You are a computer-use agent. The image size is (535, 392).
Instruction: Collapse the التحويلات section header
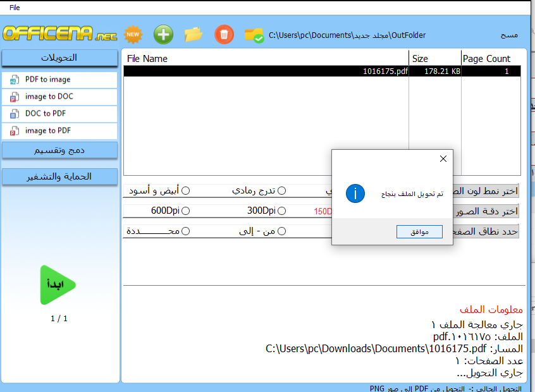tap(59, 58)
